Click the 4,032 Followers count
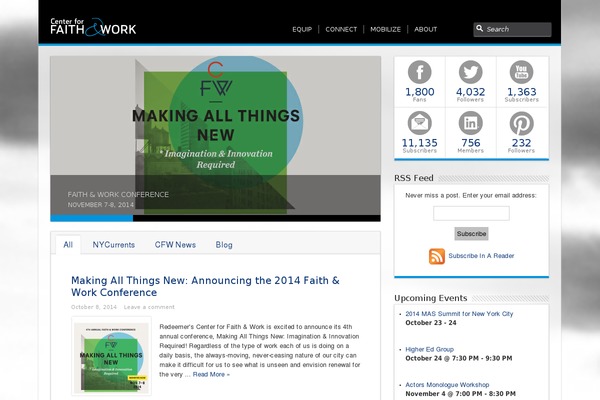 pos(470,92)
